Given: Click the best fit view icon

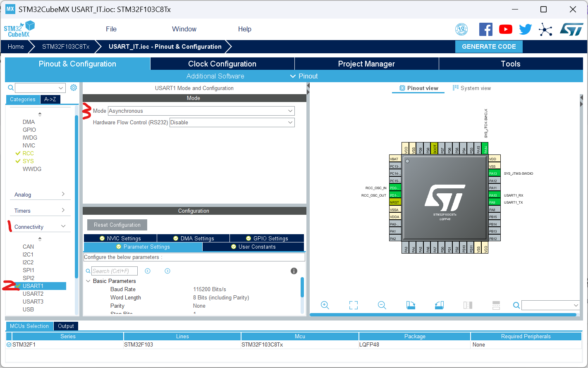Looking at the screenshot, I should click(x=354, y=305).
